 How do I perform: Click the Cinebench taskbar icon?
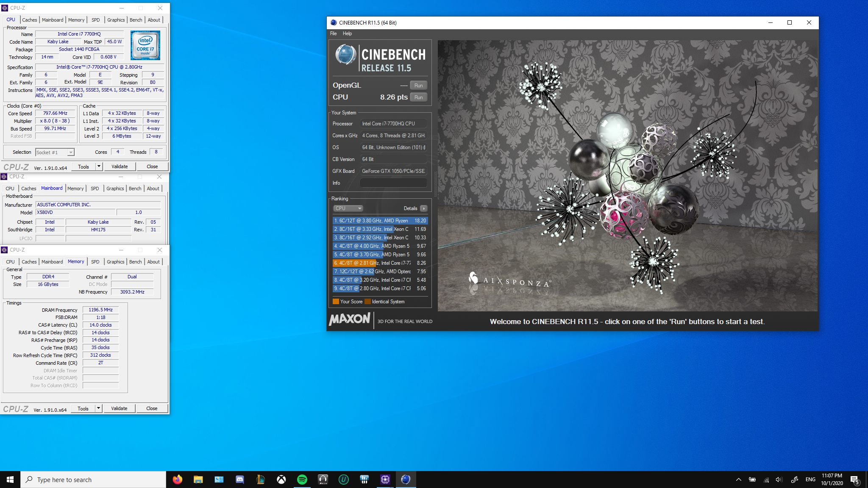coord(406,480)
